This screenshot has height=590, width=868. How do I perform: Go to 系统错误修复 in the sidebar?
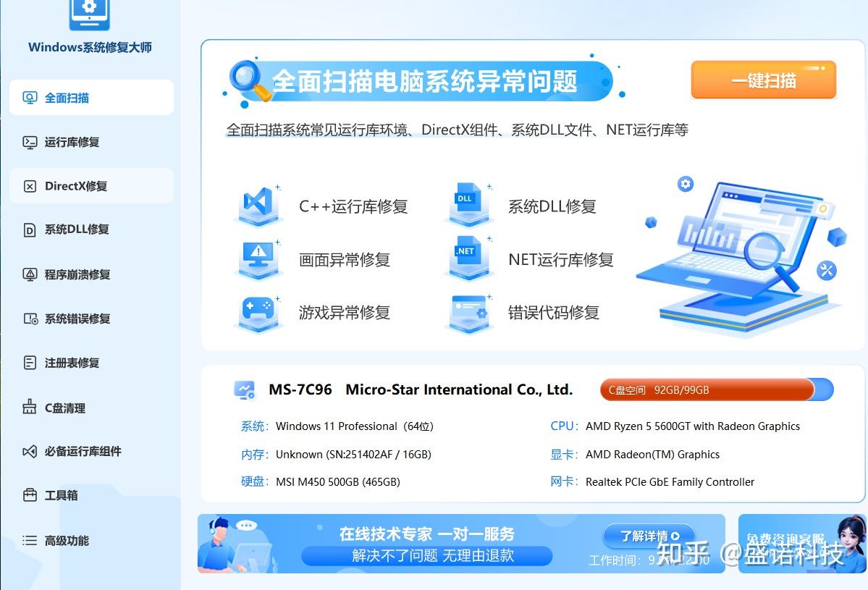click(x=91, y=319)
